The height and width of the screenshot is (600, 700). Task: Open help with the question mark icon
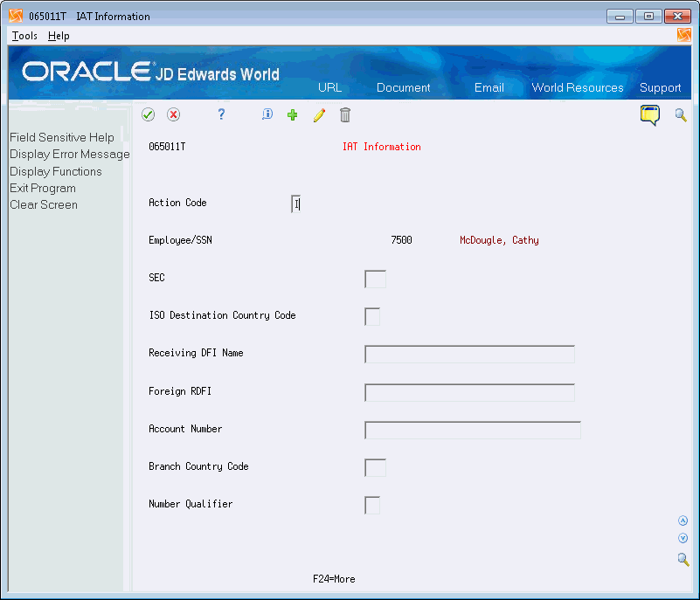[x=221, y=114]
